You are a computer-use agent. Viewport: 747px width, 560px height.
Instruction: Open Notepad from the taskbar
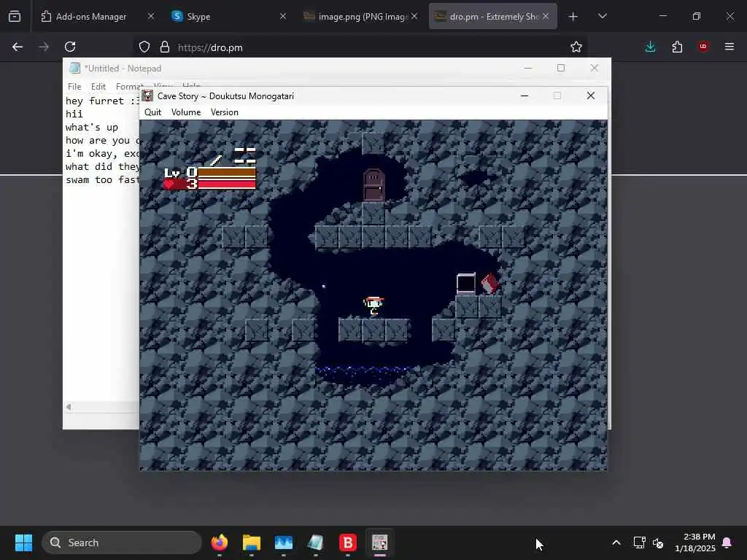click(x=315, y=542)
